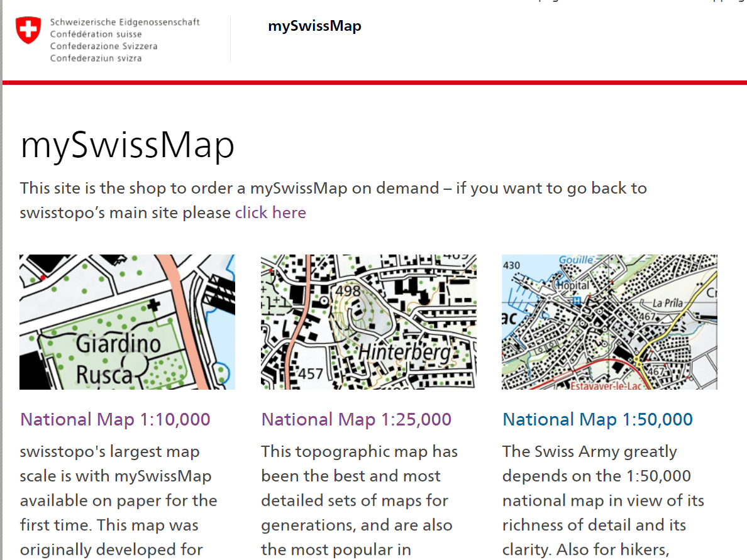Open the Giardino Rusca map thumbnail
The width and height of the screenshot is (747, 560).
tap(127, 322)
